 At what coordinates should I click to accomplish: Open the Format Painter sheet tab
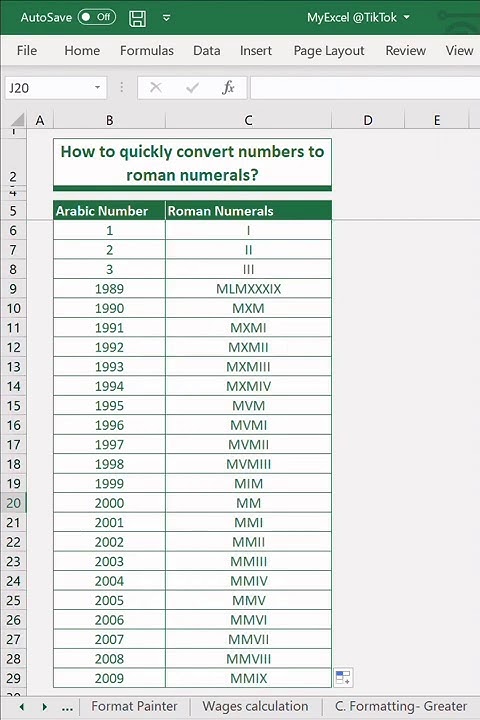click(x=134, y=706)
